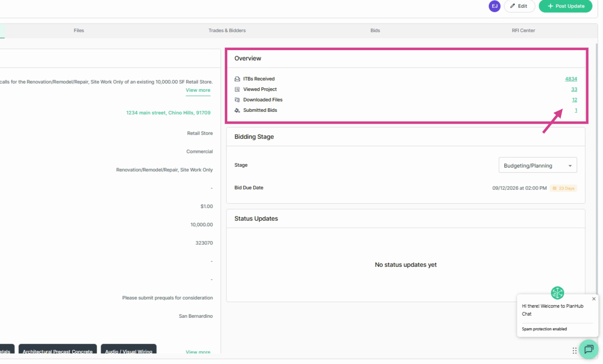
Task: Click the Hi there! Welcome chat message
Action: [x=553, y=310]
